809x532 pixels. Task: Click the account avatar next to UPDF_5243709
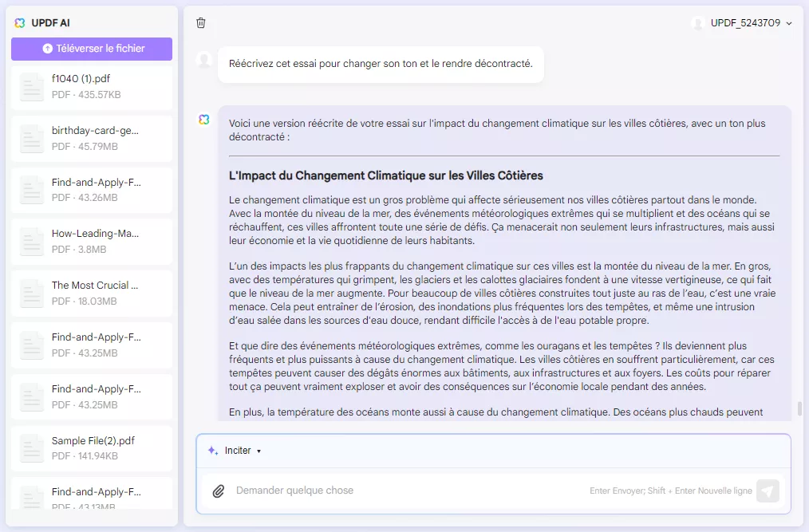point(698,23)
